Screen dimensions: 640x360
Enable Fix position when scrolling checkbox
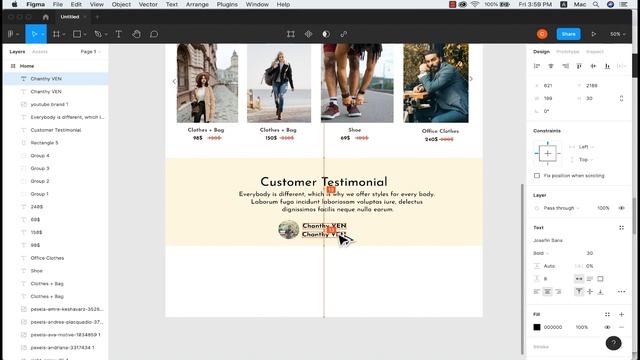click(537, 176)
